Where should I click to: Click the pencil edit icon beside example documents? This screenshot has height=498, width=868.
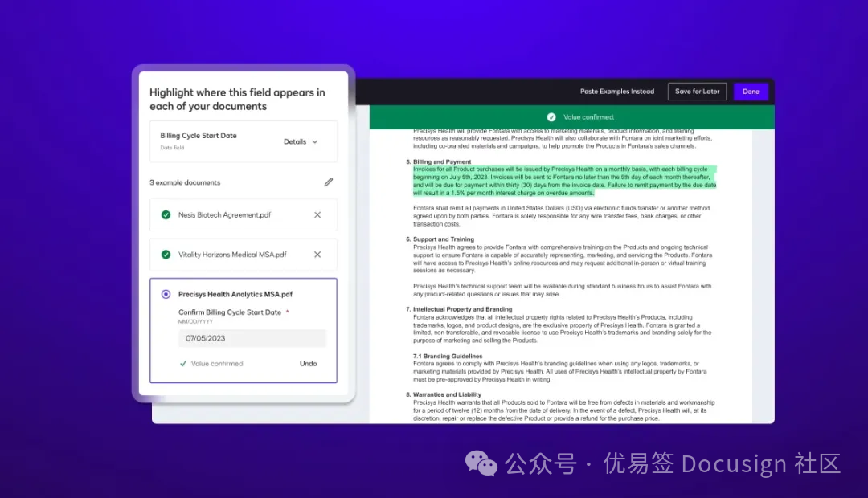[328, 182]
